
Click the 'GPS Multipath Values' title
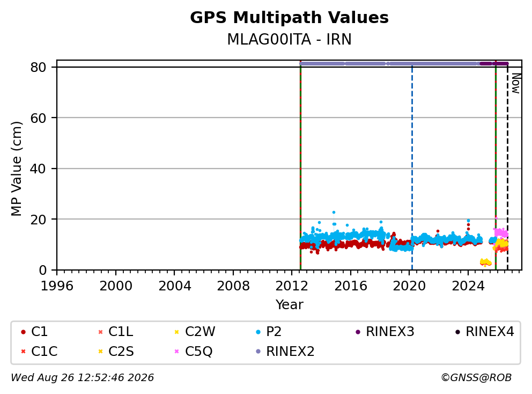point(289,18)
